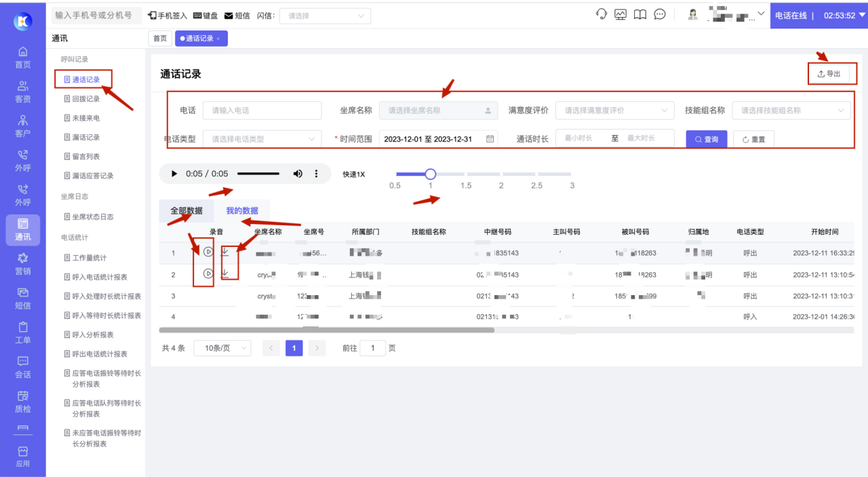Open 留言列表 in the left menu
This screenshot has width=868, height=477.
[83, 157]
